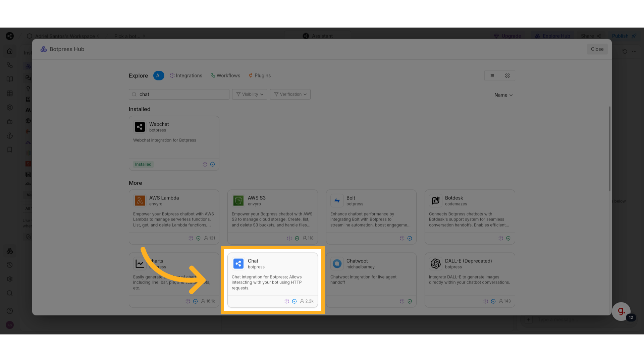Click the search field containing chat
The width and height of the screenshot is (644, 362).
(x=179, y=94)
